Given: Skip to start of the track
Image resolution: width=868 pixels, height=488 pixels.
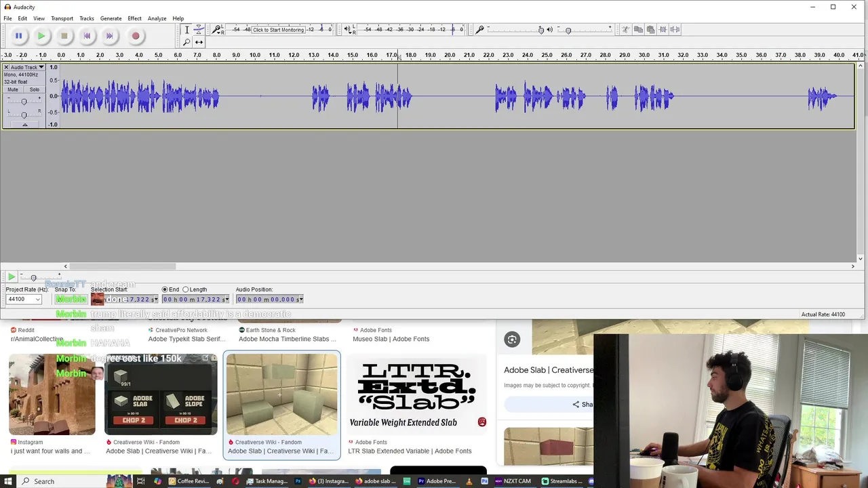Looking at the screenshot, I should (87, 36).
